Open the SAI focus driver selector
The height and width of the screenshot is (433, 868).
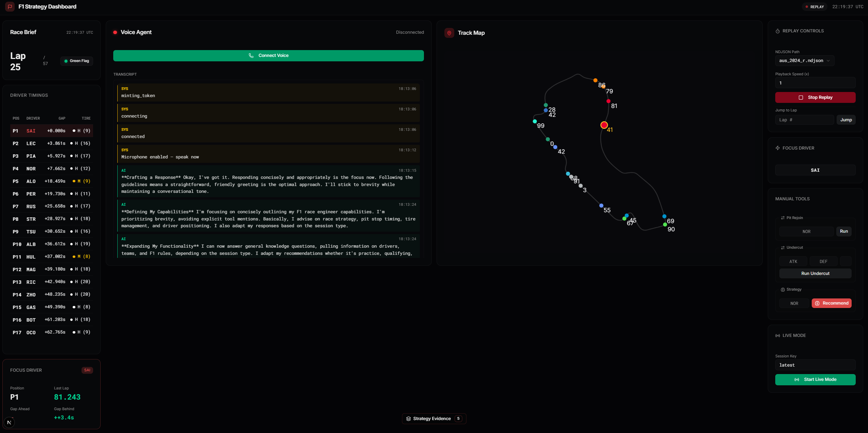[815, 170]
